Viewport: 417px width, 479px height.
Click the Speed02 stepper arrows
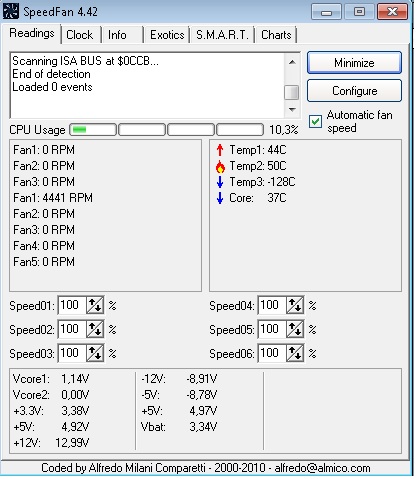click(95, 329)
